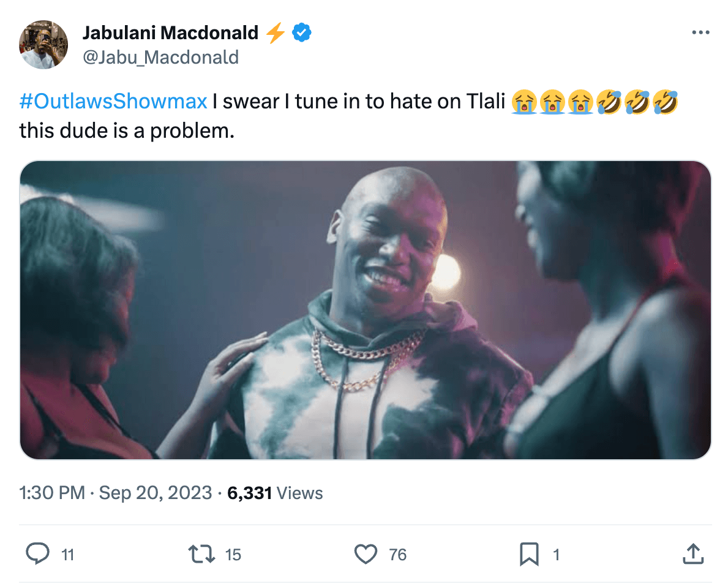Image resolution: width=728 pixels, height=586 pixels.
Task: Click the tweet text 'this dude is a problem'
Action: pyautogui.click(x=127, y=131)
